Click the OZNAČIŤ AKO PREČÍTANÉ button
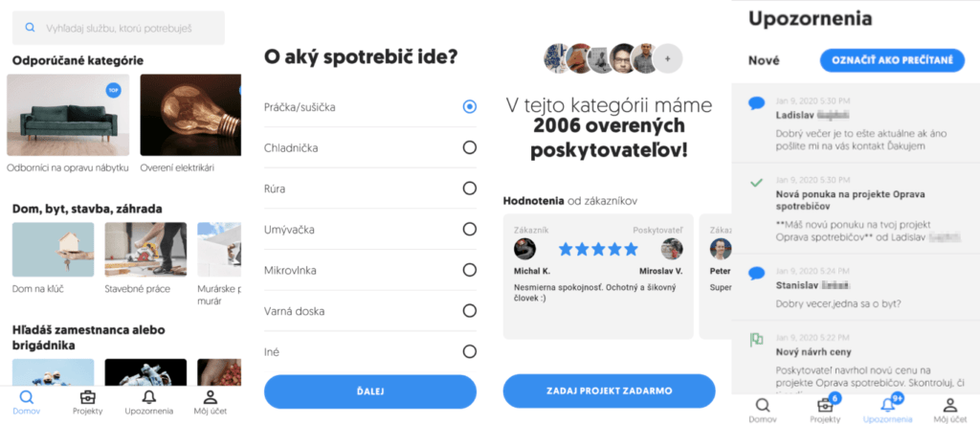 892,60
